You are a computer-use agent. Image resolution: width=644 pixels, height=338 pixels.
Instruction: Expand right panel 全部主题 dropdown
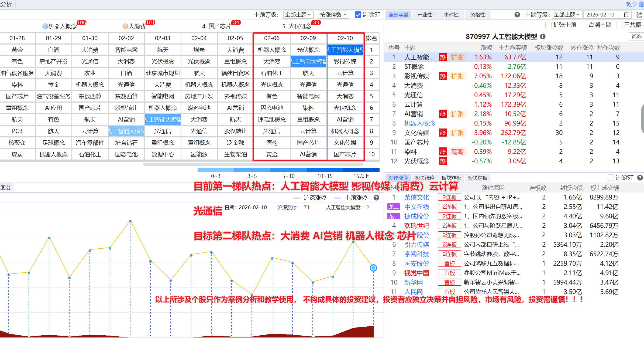(567, 15)
